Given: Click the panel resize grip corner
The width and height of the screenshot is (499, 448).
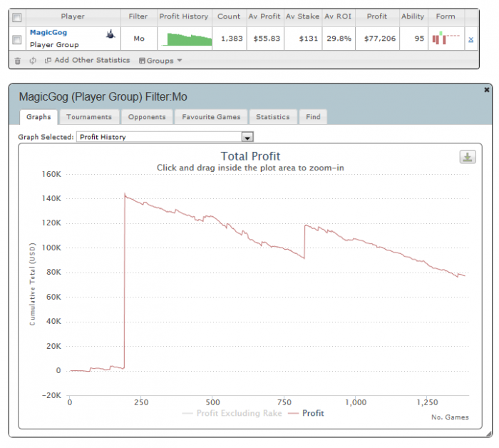Looking at the screenshot, I should (489, 434).
